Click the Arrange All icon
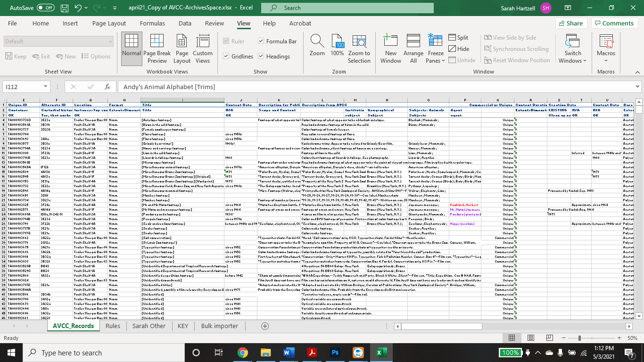 coord(413,48)
